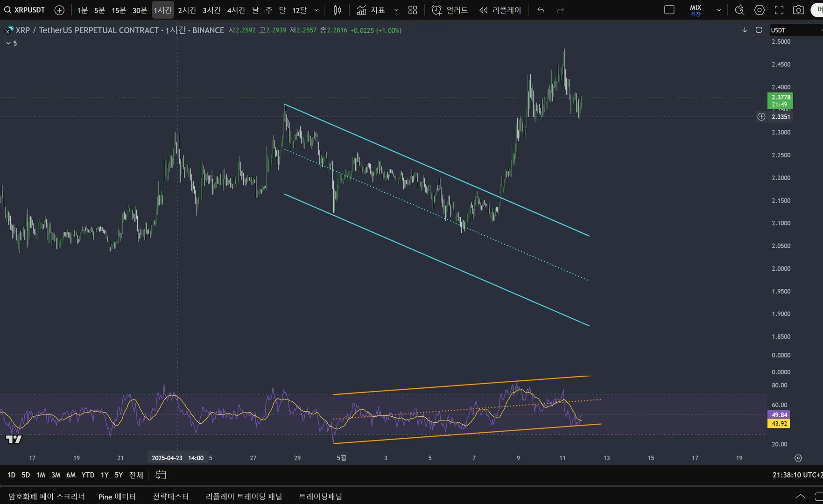823x504 pixels.
Task: Click the XRP / TetherUS PERPETUAL CONTRACT title
Action: [87, 30]
